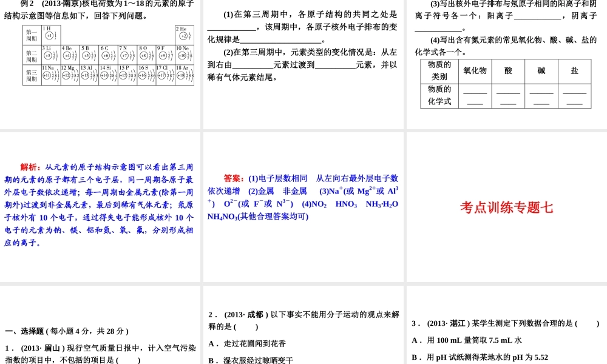Click the heading 一、选择题 (每小题4分，共28分)
607x364 pixels.
coord(67,331)
